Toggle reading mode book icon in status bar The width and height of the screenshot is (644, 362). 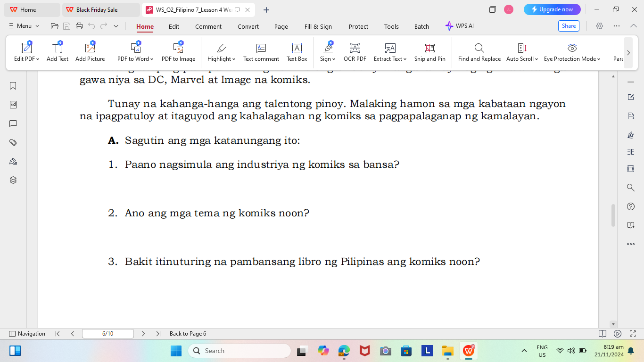click(603, 334)
